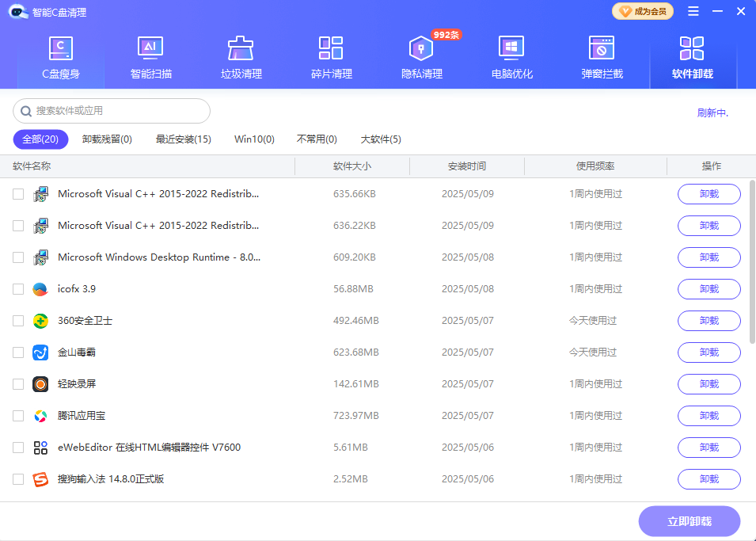Viewport: 756px width, 541px height.
Task: Open the C盘瘦身 tool icon
Action: [61, 48]
